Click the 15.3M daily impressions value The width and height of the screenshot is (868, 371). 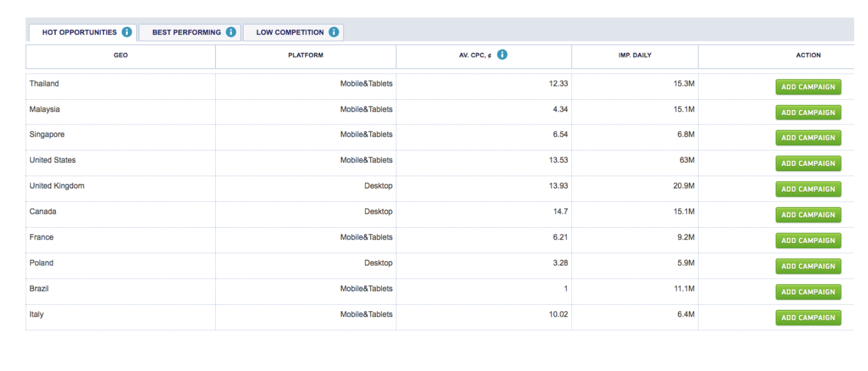(684, 84)
